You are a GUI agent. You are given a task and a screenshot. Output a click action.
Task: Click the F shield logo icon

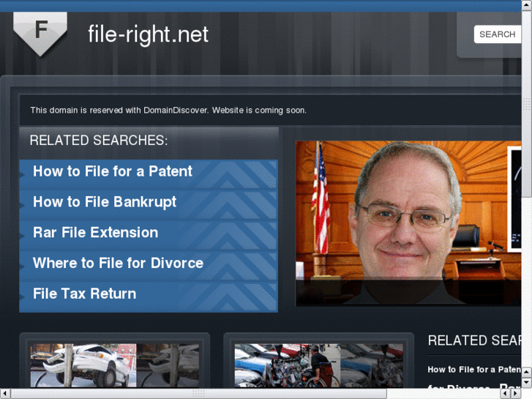pyautogui.click(x=40, y=33)
